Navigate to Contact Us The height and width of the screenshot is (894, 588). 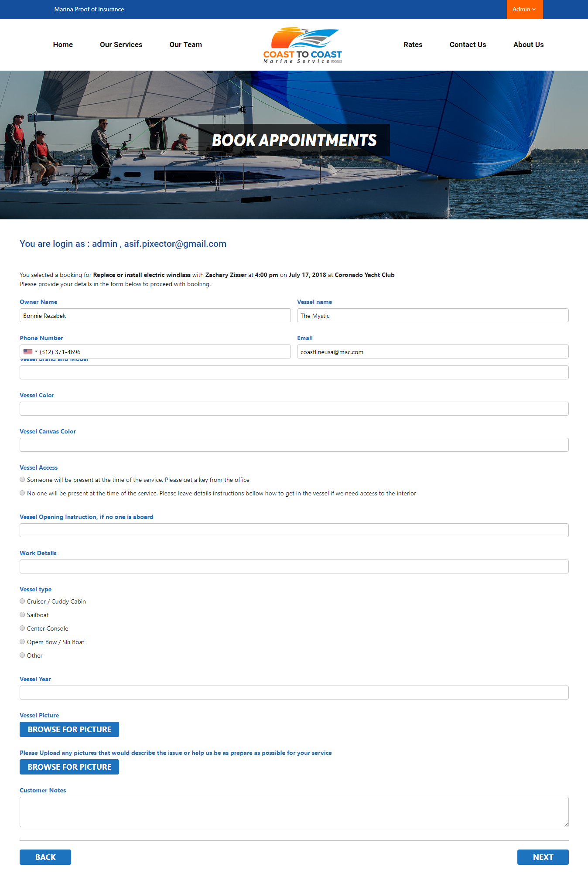click(468, 44)
